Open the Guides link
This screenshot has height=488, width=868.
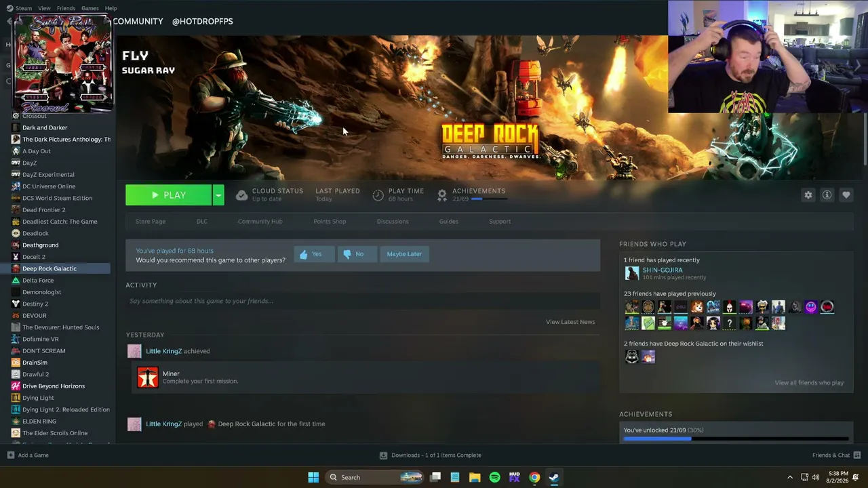pos(449,222)
